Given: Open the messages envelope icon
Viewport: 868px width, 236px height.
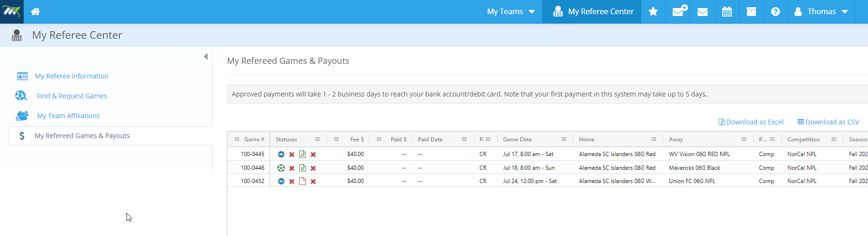Looking at the screenshot, I should click(703, 12).
